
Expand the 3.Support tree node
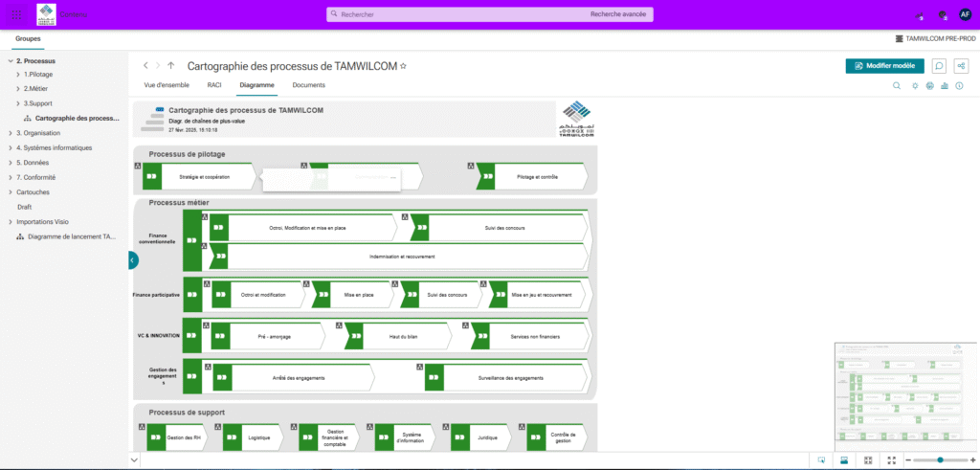pyautogui.click(x=18, y=103)
